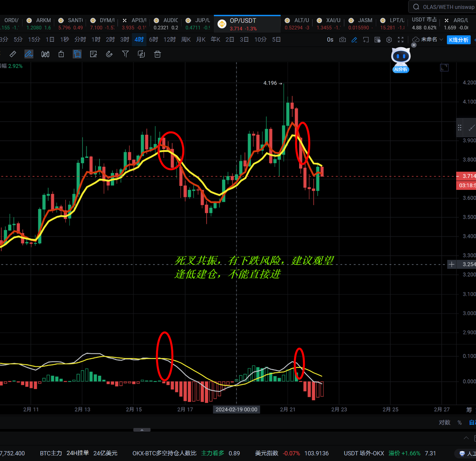The width and height of the screenshot is (476, 461).
Task: Switch to the SANT ticker tab
Action: [x=71, y=24]
